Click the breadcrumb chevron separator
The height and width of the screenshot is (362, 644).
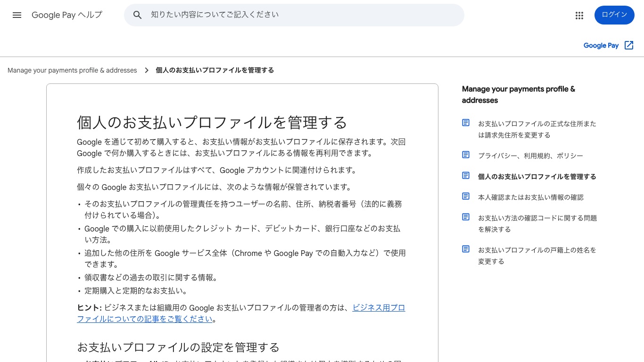[x=147, y=70]
